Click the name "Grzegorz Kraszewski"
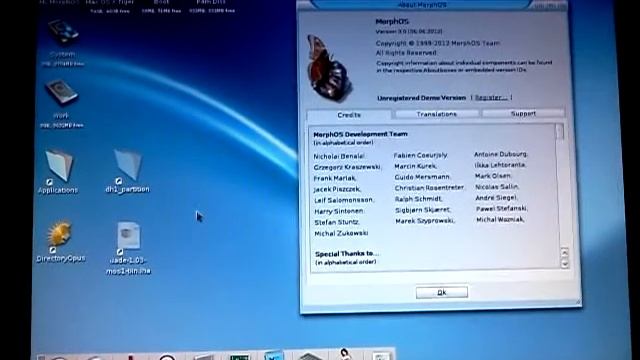The width and height of the screenshot is (640, 360). click(347, 167)
